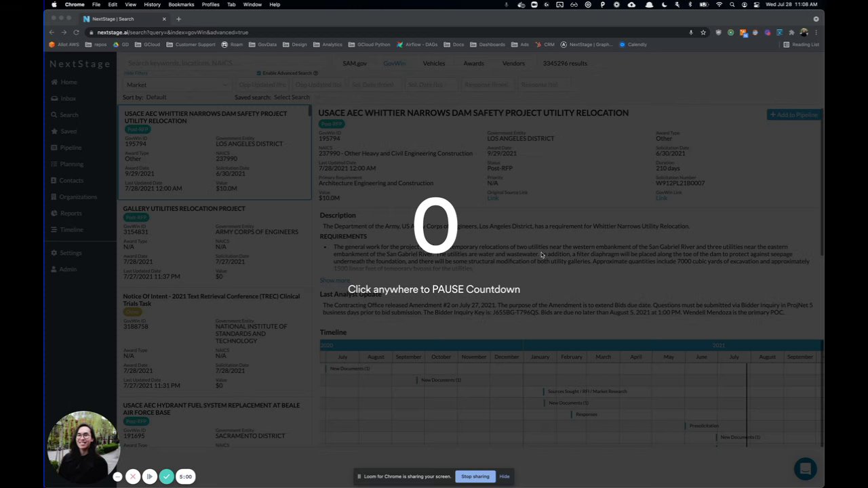Open Contacts in the NextStage sidebar
The image size is (868, 488).
click(x=66, y=180)
